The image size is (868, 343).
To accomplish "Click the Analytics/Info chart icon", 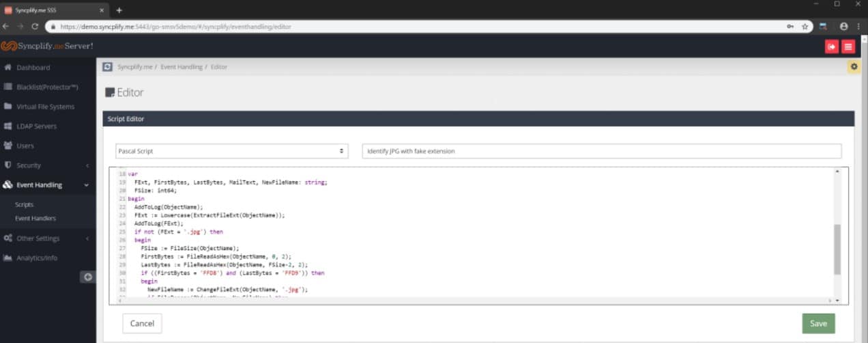I will 8,258.
